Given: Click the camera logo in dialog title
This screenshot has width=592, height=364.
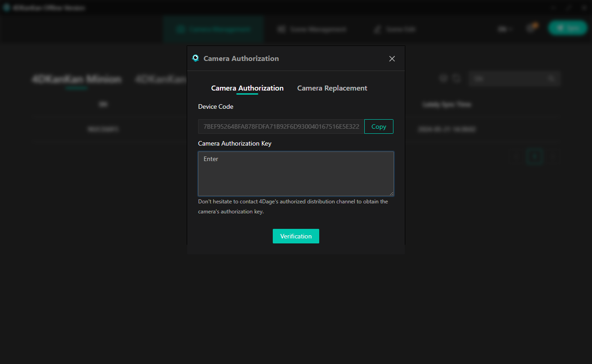Looking at the screenshot, I should pos(195,58).
